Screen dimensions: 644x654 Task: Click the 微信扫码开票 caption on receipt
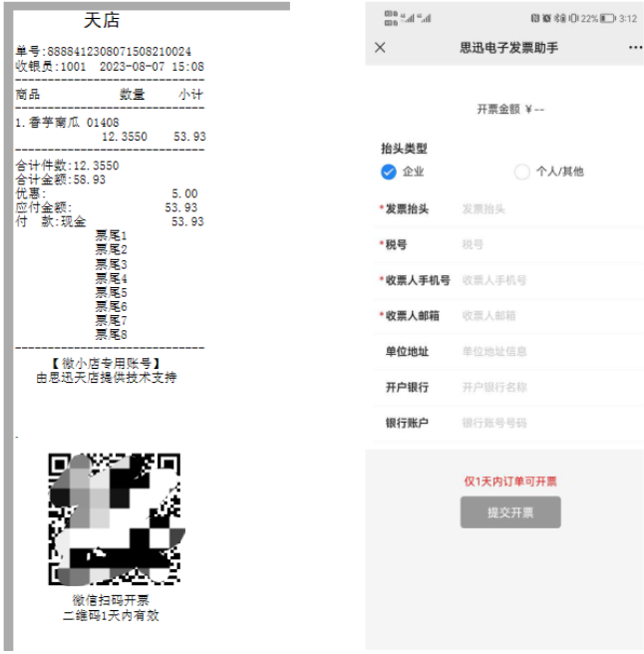[x=111, y=600]
